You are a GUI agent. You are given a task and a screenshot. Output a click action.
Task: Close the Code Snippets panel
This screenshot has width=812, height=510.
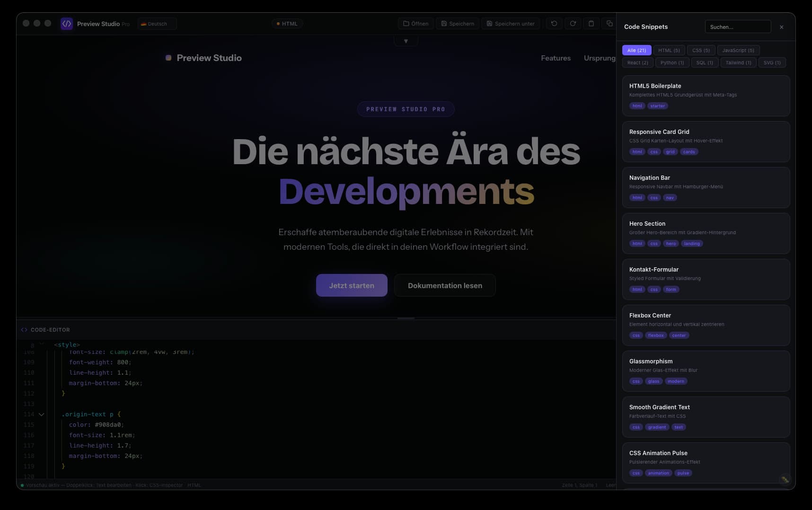[x=782, y=27]
